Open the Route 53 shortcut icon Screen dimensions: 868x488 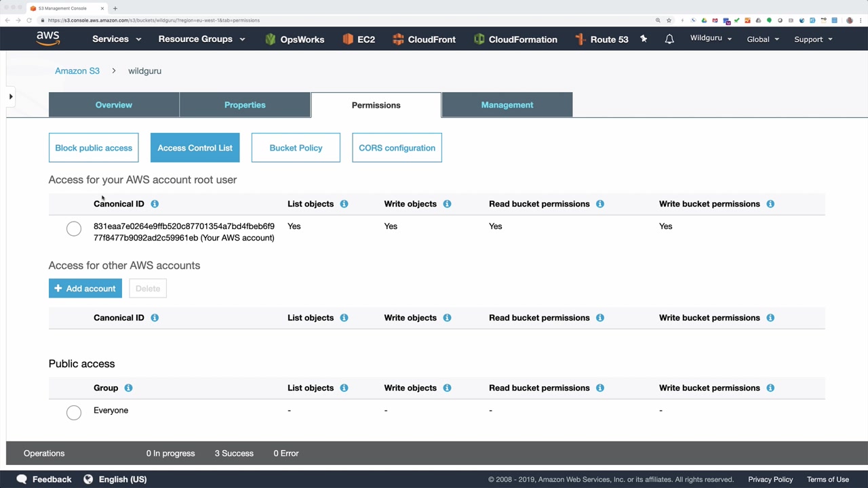(x=580, y=39)
